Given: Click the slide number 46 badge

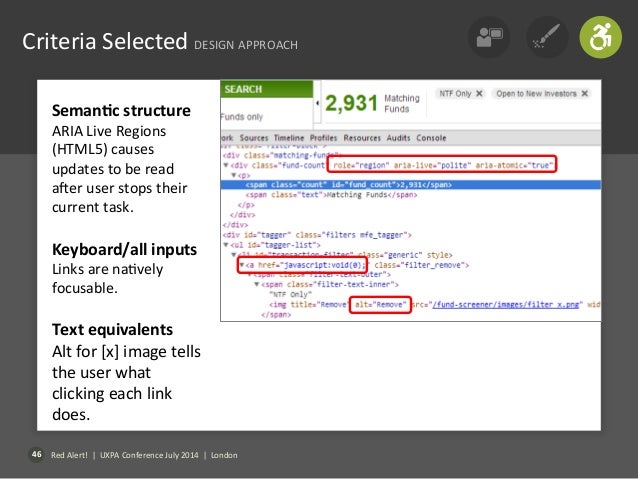Looking at the screenshot, I should point(37,454).
